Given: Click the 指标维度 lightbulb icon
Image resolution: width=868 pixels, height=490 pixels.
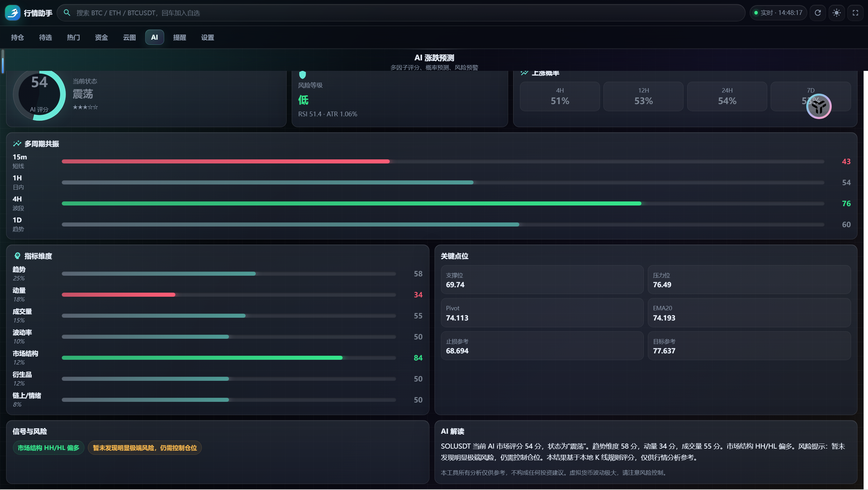Looking at the screenshot, I should tap(17, 256).
